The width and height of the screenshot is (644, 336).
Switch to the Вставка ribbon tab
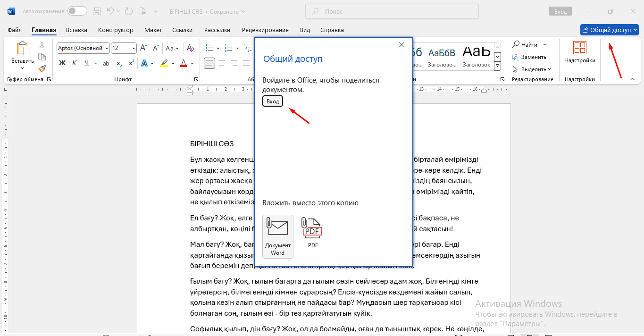coord(76,30)
